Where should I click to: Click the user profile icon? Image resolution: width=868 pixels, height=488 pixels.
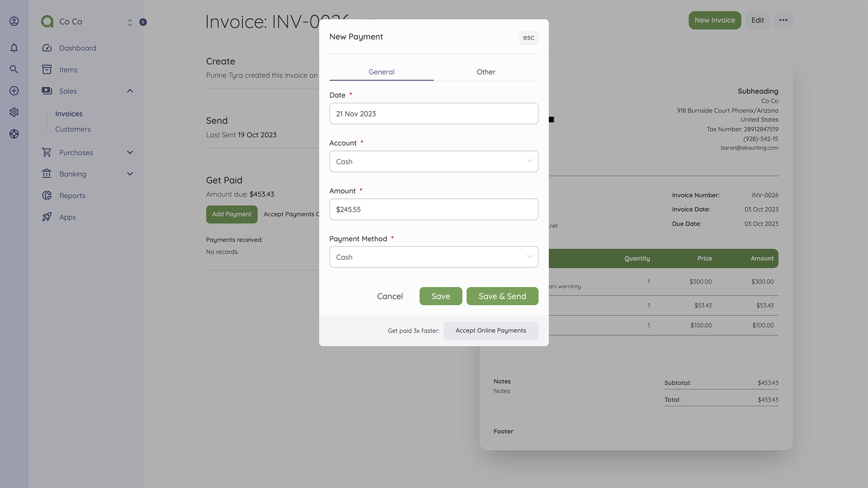point(14,21)
